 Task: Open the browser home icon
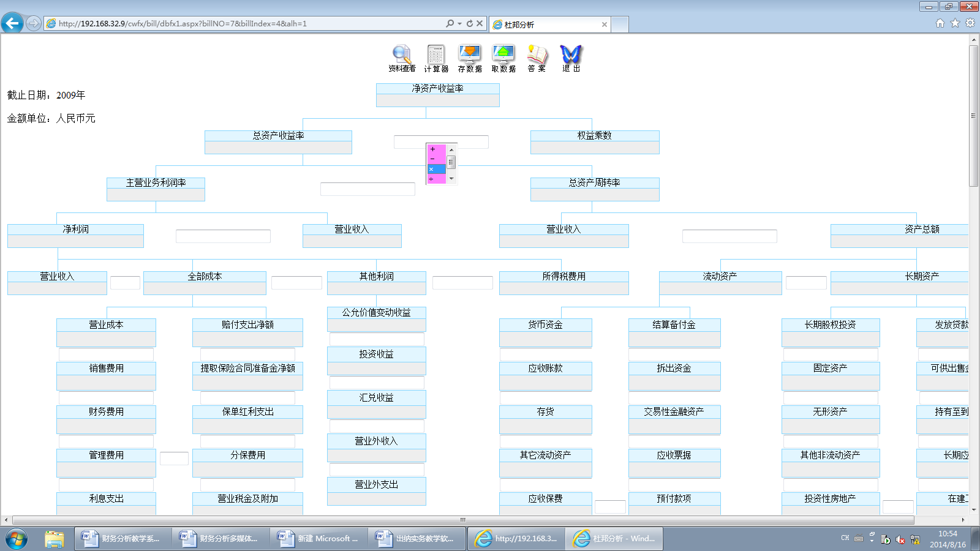click(x=940, y=23)
